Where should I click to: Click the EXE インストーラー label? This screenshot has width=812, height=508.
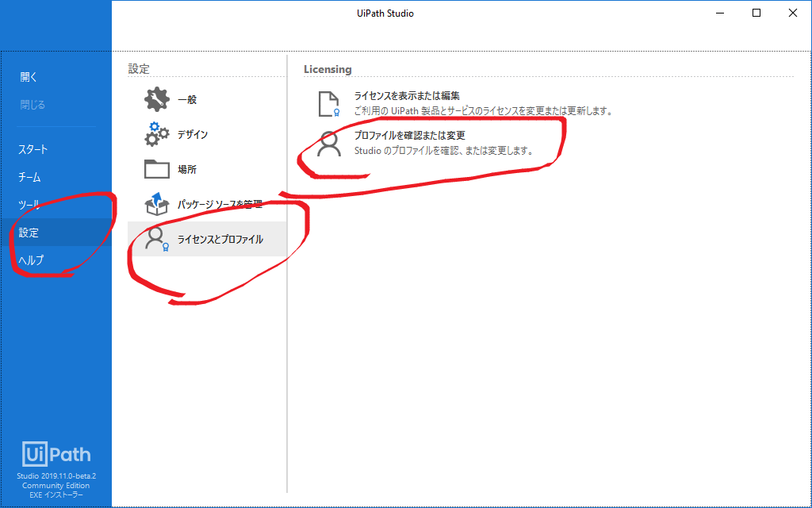(x=56, y=495)
